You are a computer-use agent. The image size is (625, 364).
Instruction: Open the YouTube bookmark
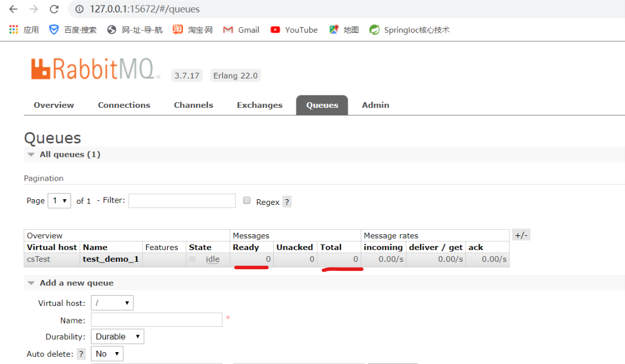294,29
